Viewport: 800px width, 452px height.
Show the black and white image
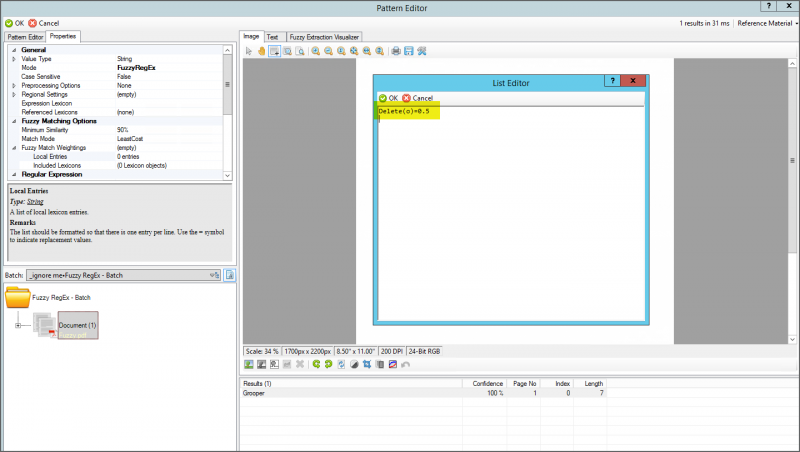click(x=274, y=364)
